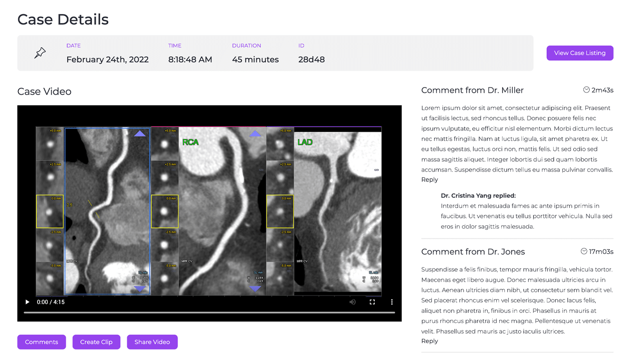Click the clock icon beside the 2m43s timestamp
The height and width of the screenshot is (364, 633).
587,89
